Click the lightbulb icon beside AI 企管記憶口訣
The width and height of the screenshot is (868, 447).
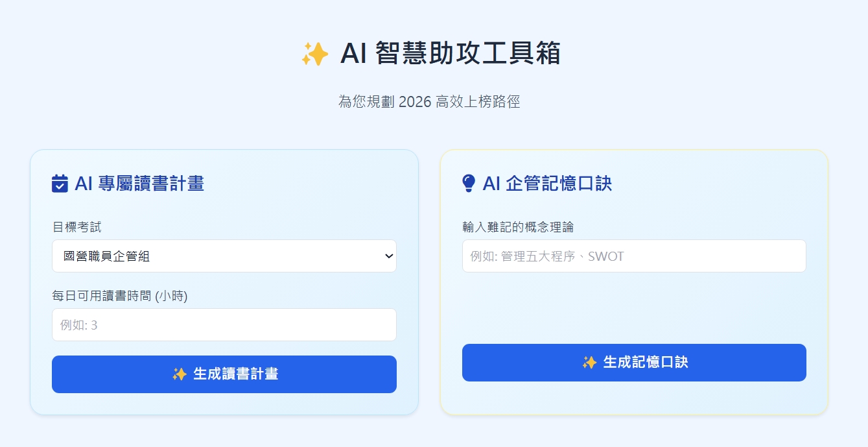[469, 184]
